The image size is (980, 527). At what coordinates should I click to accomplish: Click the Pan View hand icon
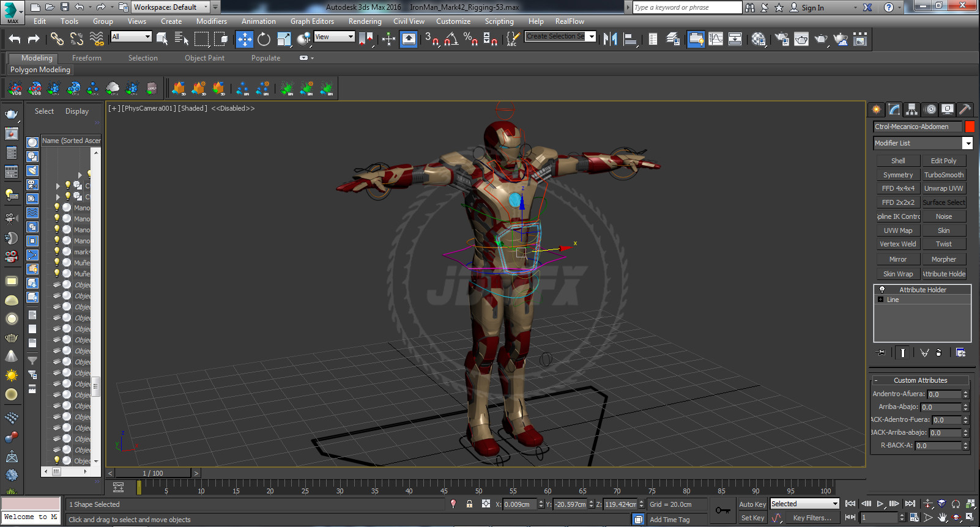tap(943, 517)
